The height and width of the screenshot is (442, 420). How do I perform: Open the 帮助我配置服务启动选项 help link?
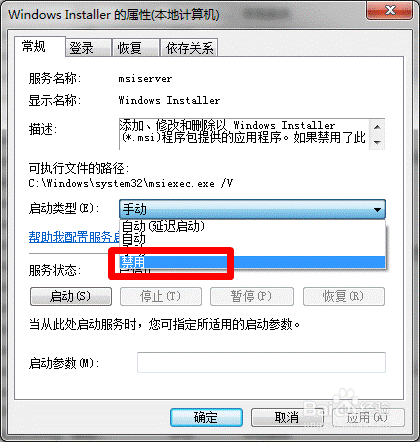tap(74, 237)
